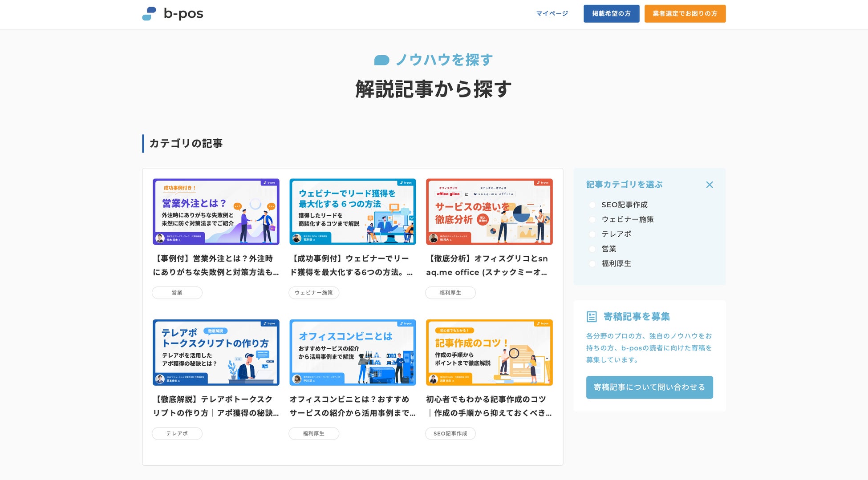Click the 福利厚生 tag under the オフィスコンビニ article

(x=314, y=434)
